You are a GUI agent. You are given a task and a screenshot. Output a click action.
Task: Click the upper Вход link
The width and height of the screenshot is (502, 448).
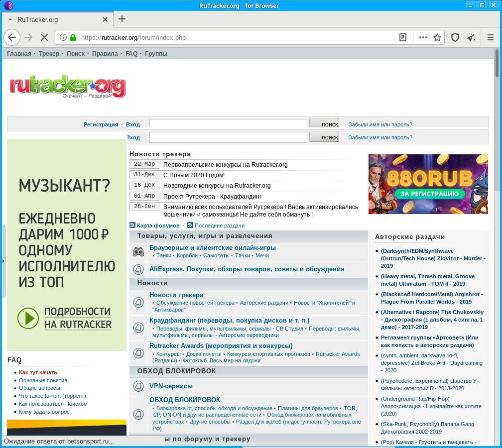pyautogui.click(x=133, y=124)
